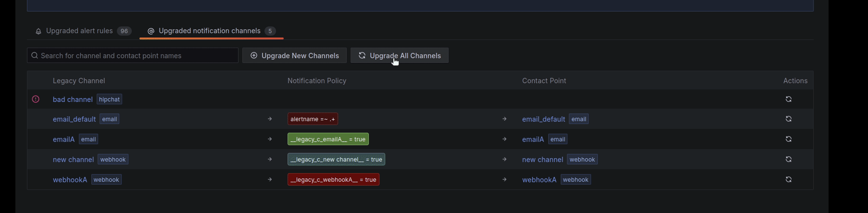Open the emailA contact point link
868x213 pixels.
[533, 139]
